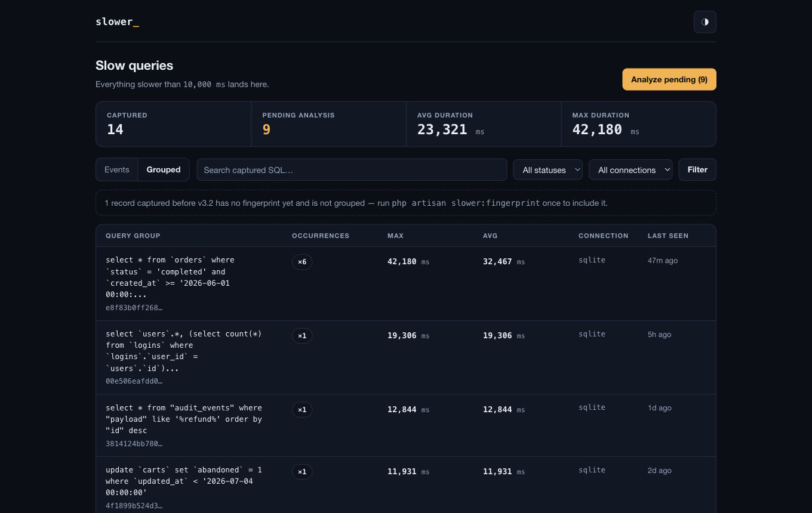Click the 19,306 ms max value
Viewport: 812px width, 513px height.
coord(408,336)
